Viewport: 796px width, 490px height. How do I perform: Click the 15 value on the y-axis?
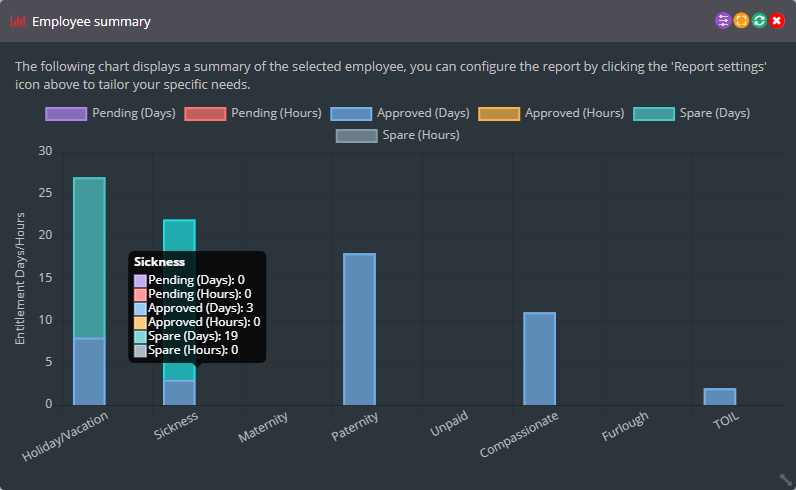pyautogui.click(x=45, y=278)
